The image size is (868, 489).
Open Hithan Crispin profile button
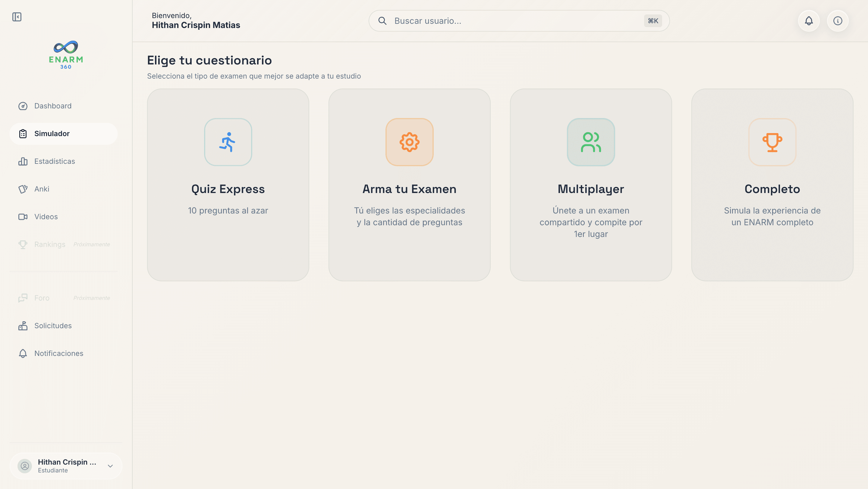click(66, 466)
